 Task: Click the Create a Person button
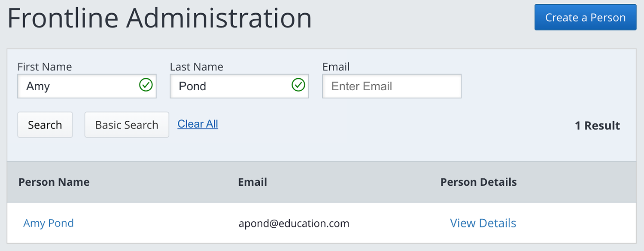tap(585, 18)
